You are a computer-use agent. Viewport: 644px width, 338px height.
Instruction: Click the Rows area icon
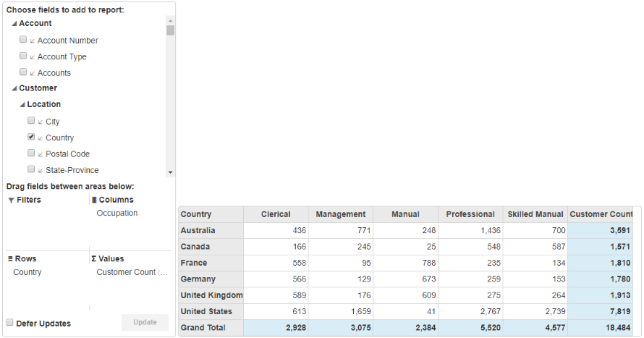(11, 259)
